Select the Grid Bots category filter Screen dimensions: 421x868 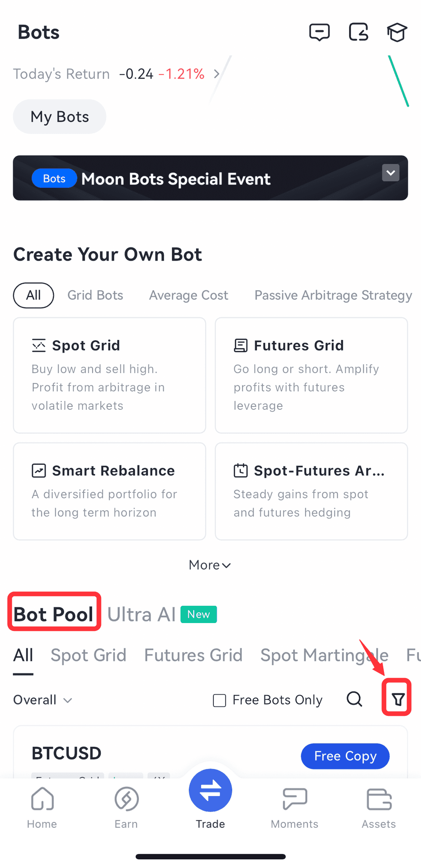pyautogui.click(x=95, y=295)
